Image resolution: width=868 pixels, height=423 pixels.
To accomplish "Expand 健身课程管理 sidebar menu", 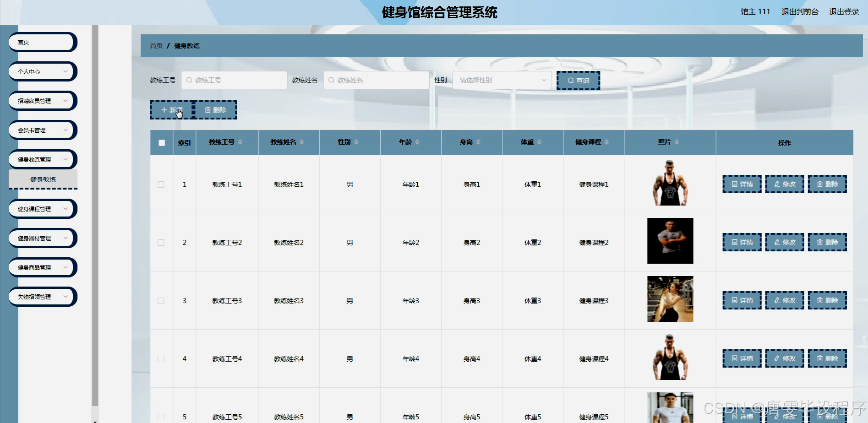I will 43,209.
